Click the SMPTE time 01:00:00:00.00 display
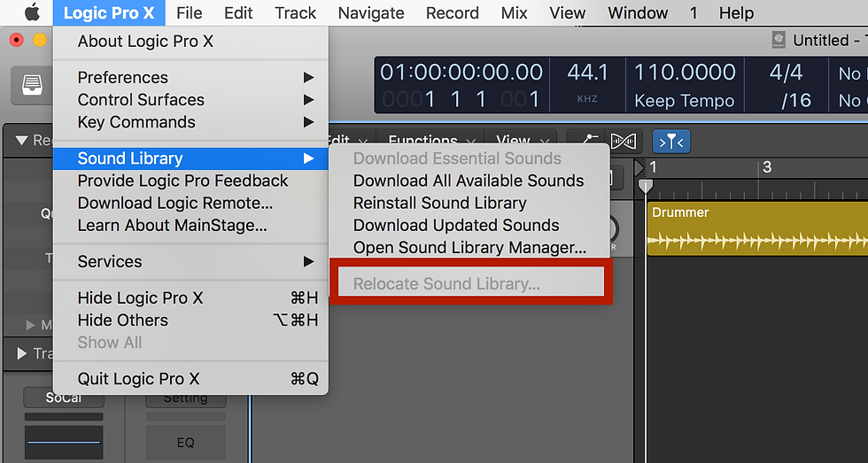 click(461, 73)
